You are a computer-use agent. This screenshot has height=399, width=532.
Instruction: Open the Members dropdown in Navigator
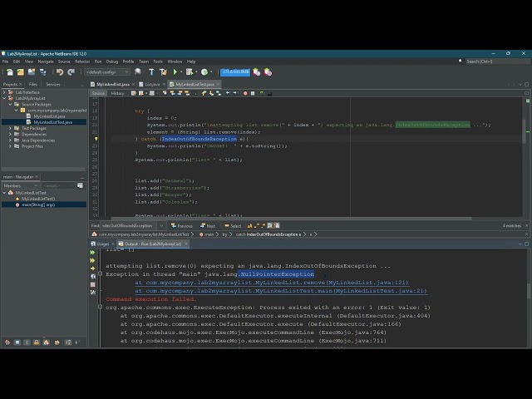point(21,185)
